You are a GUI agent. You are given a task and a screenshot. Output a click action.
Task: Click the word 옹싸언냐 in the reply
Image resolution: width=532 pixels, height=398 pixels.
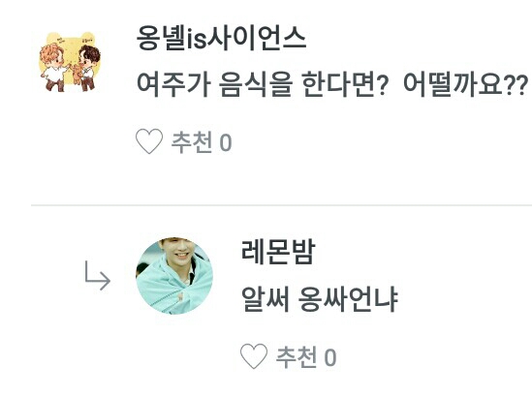point(348,299)
